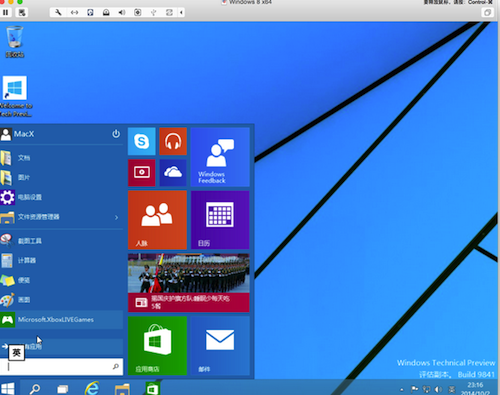Show all apps via 所有应用 arrow entry
Image resolution: width=500 pixels, height=395 pixels.
point(61,347)
